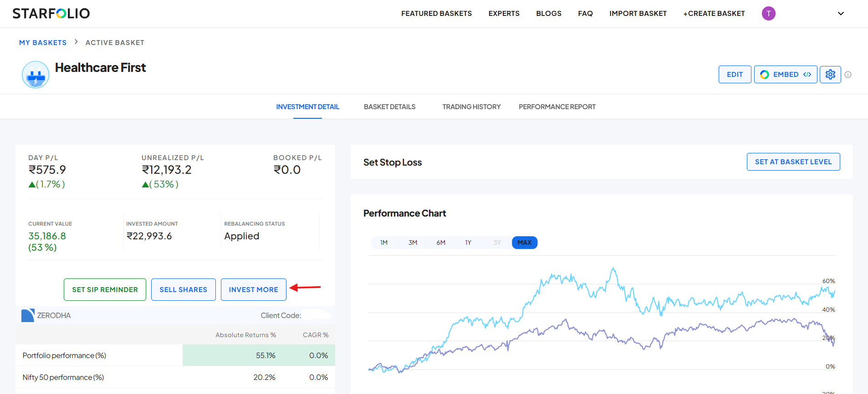The height and width of the screenshot is (394, 868).
Task: Choose the 1Y chart period
Action: [468, 242]
